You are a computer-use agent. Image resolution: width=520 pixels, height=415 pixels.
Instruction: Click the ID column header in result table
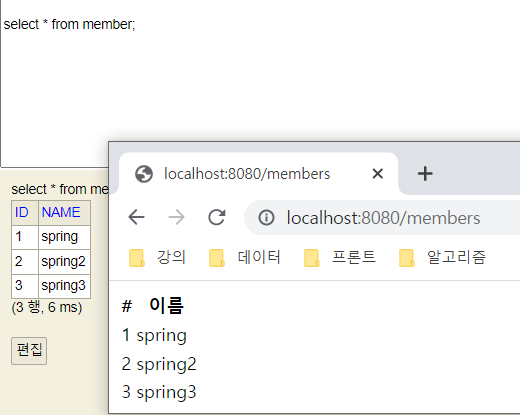pos(25,213)
